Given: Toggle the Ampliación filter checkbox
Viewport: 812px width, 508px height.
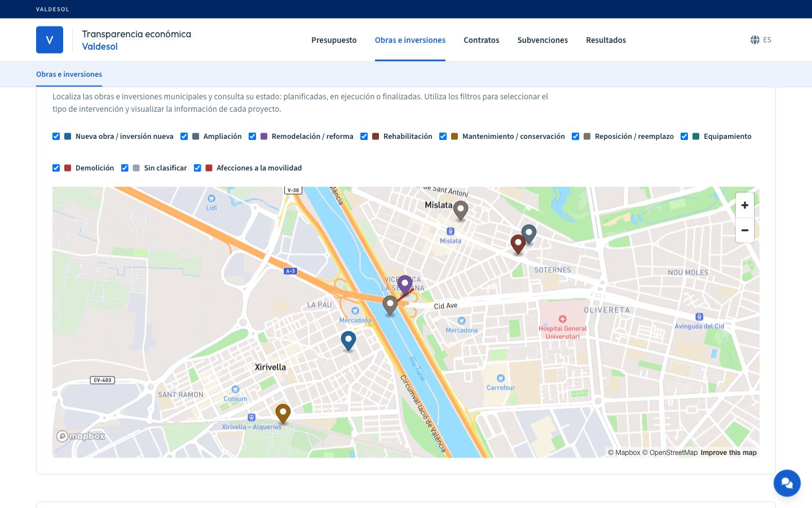Looking at the screenshot, I should click(x=184, y=136).
